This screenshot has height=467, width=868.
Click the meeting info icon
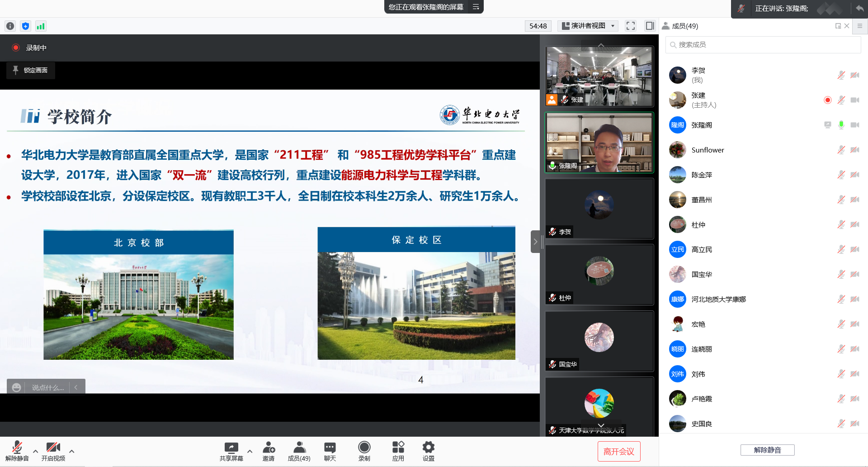(x=10, y=26)
